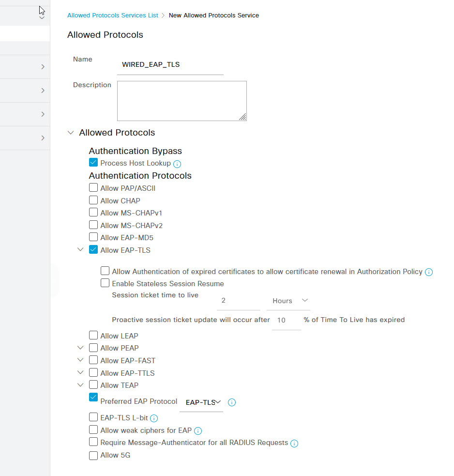Open the info icon for expired certificates option

pos(428,272)
